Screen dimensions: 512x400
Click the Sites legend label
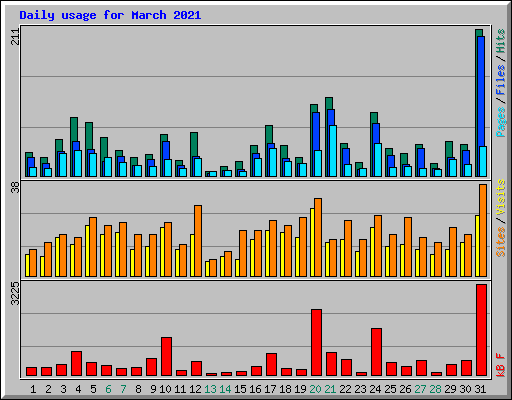pos(501,242)
